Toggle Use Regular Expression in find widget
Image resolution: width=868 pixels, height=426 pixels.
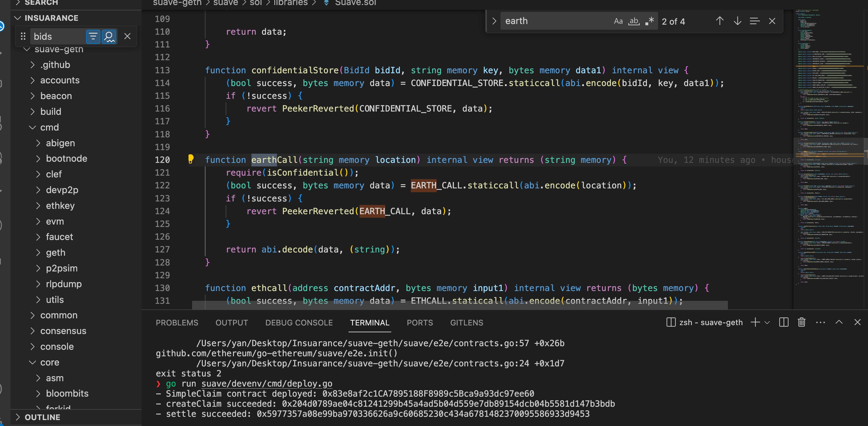click(x=650, y=21)
